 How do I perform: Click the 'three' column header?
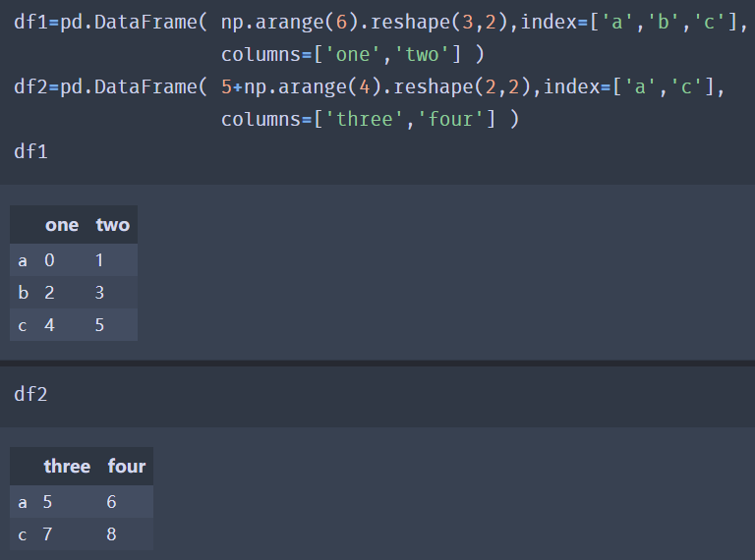67,466
